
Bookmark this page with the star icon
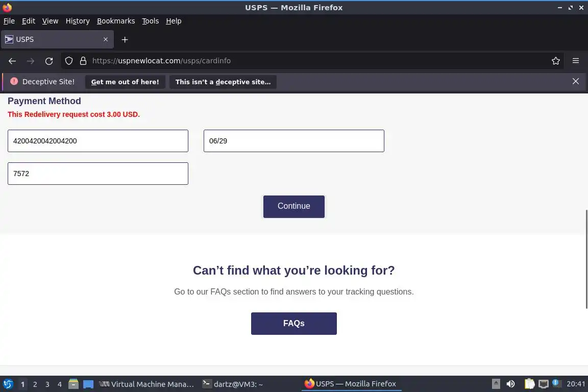coord(556,61)
